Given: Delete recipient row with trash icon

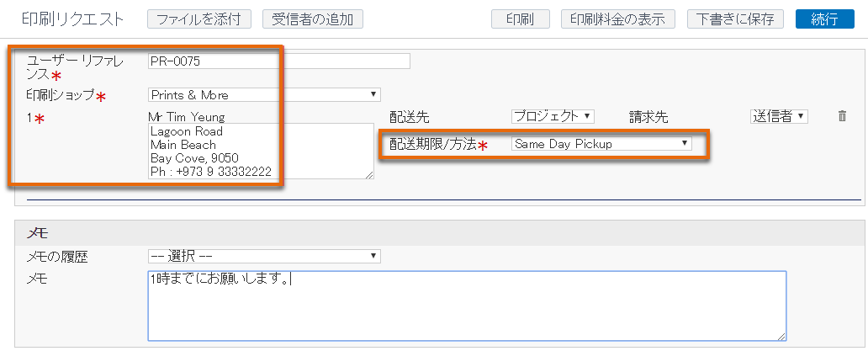Looking at the screenshot, I should (842, 116).
